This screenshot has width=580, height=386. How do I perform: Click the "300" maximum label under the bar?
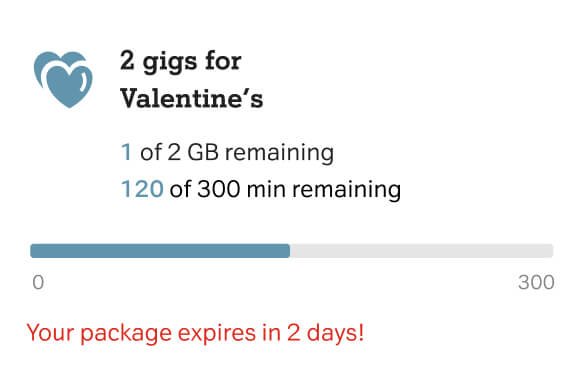pyautogui.click(x=536, y=282)
